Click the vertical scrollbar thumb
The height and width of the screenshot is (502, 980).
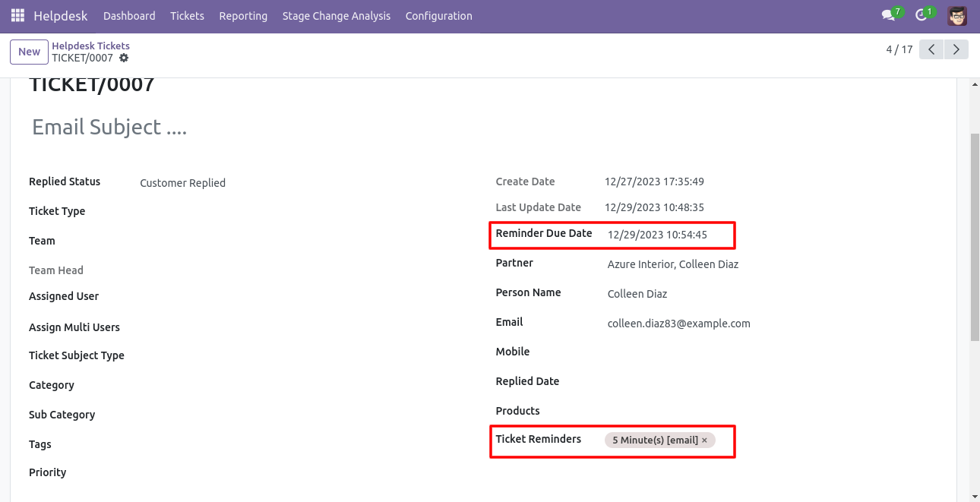point(975,237)
